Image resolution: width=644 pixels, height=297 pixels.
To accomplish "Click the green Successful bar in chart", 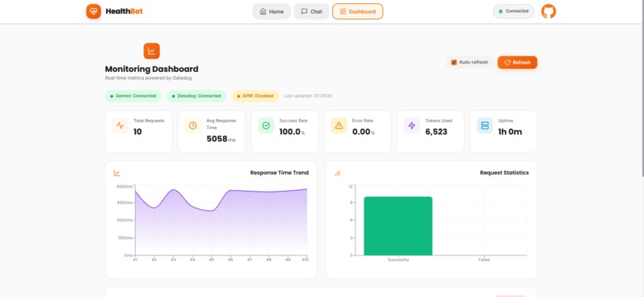I will 398,226.
